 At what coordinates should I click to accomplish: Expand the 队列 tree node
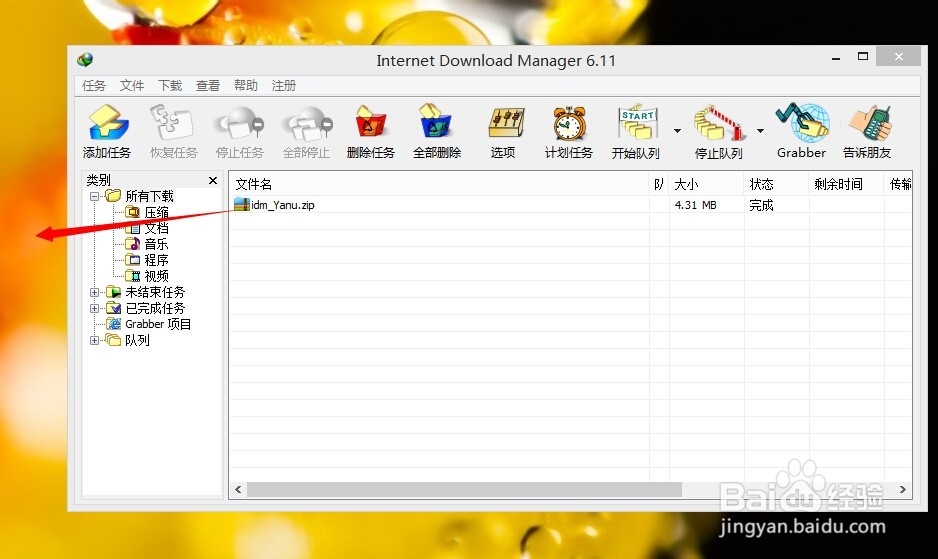pyautogui.click(x=95, y=340)
